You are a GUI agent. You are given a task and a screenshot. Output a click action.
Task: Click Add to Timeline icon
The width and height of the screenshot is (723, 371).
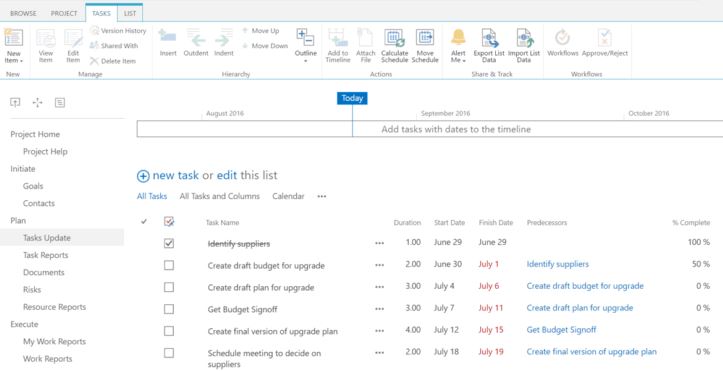tap(338, 38)
